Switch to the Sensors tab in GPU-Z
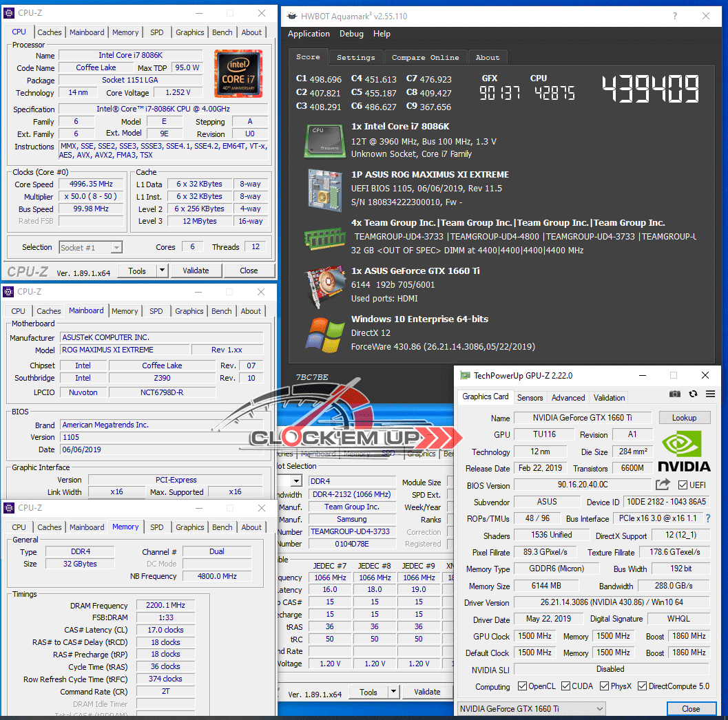The width and height of the screenshot is (728, 720). (530, 397)
